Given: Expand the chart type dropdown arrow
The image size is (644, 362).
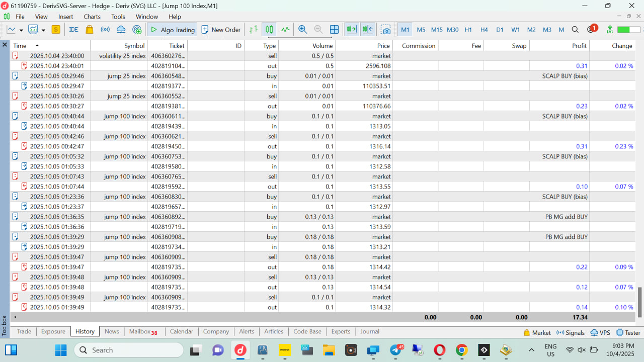Looking at the screenshot, I should click(x=20, y=30).
